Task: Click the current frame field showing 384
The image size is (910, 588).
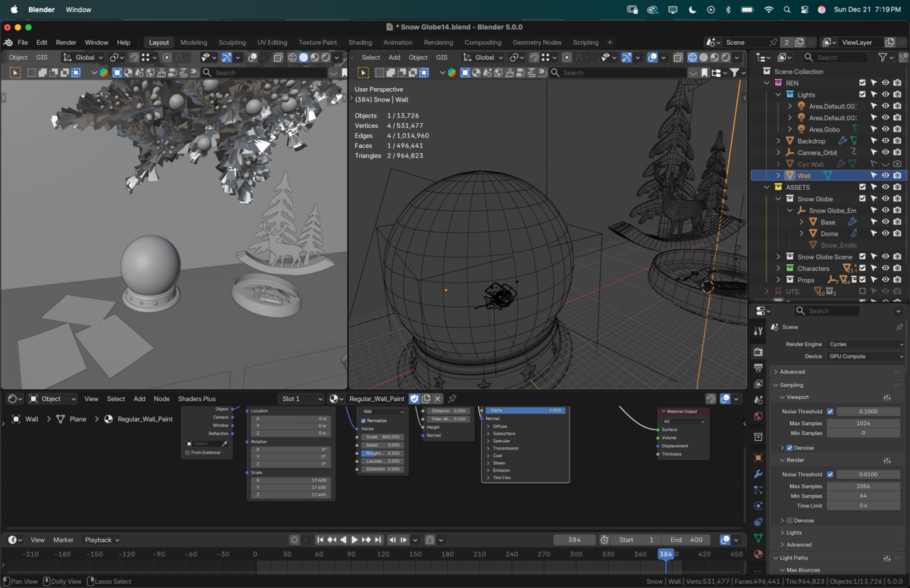Action: (x=574, y=540)
